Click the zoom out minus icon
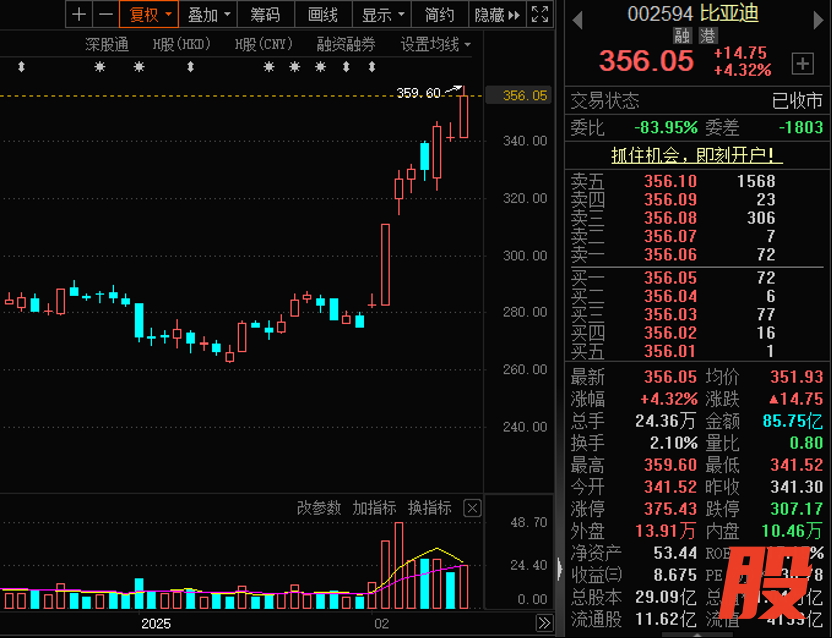The image size is (832, 638). click(x=105, y=14)
